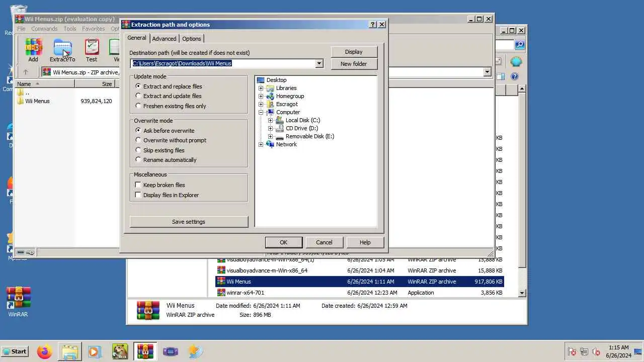Expand the Escragot tree node
The width and height of the screenshot is (644, 362).
coord(261,104)
